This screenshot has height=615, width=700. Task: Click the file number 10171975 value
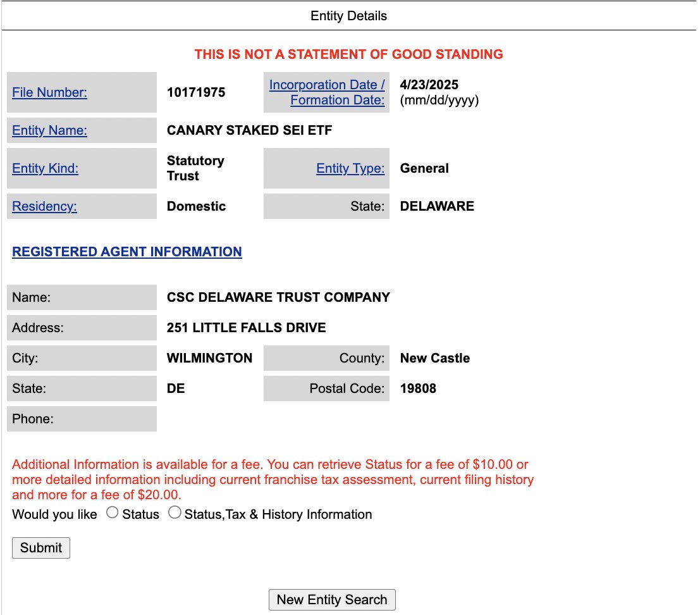pos(197,92)
